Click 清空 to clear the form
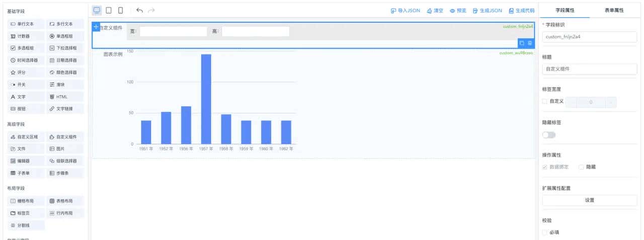The height and width of the screenshot is (240, 644). [x=435, y=11]
